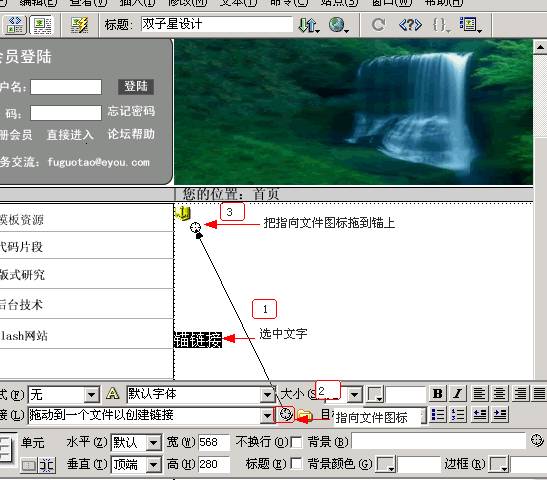
Task: Enable the 不换行 no-wrap checkbox
Action: (296, 443)
